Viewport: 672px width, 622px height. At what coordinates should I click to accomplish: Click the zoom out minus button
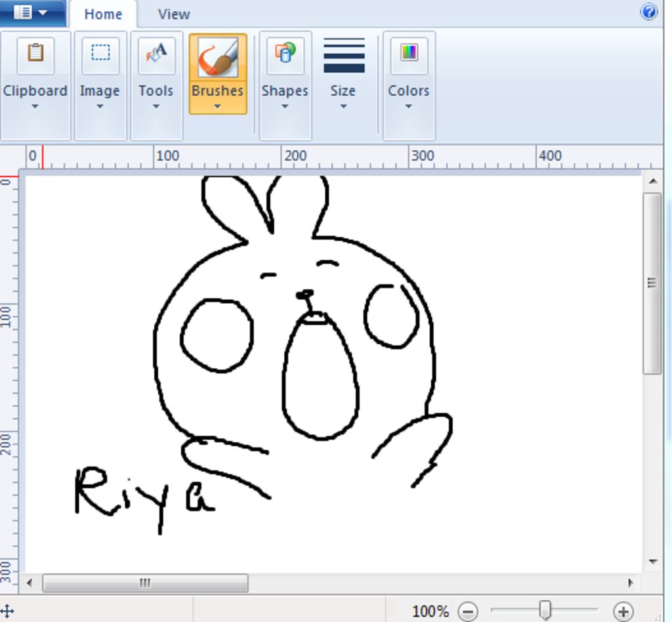pyautogui.click(x=467, y=611)
